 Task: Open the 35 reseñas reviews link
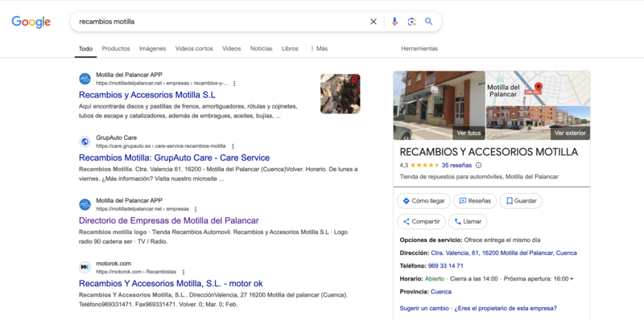456,166
